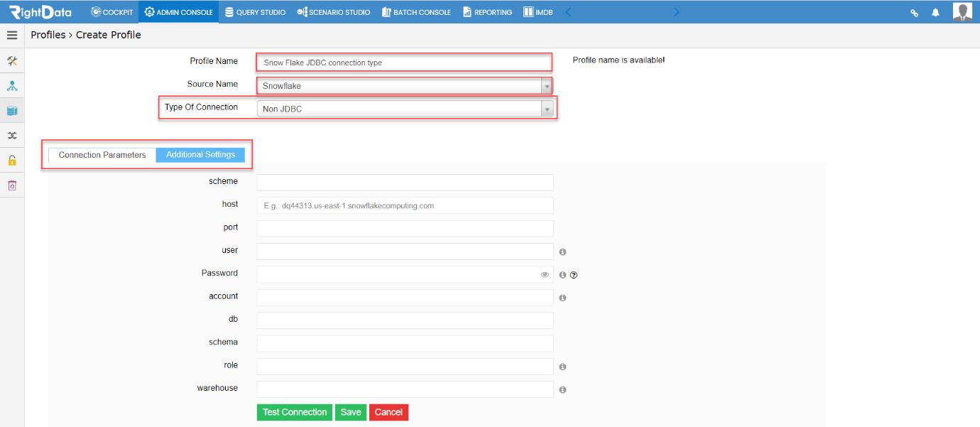Switch to the Connection Parameters tab

[x=102, y=153]
